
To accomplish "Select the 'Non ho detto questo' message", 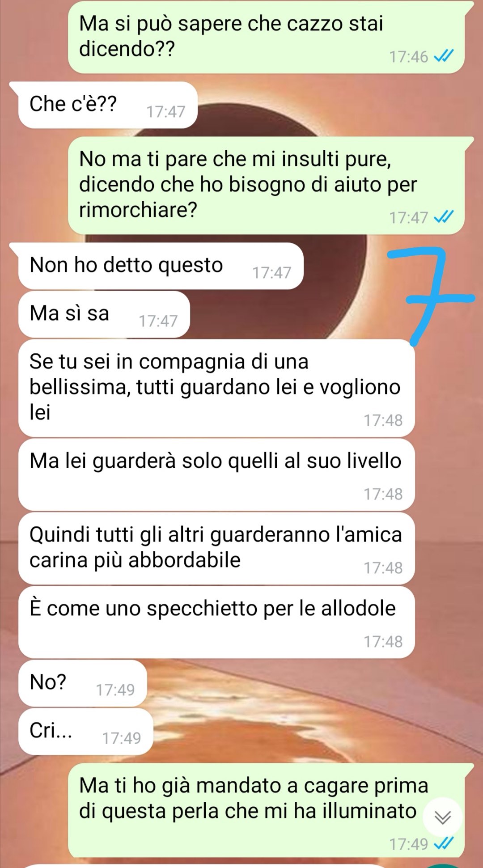I will coord(161,266).
